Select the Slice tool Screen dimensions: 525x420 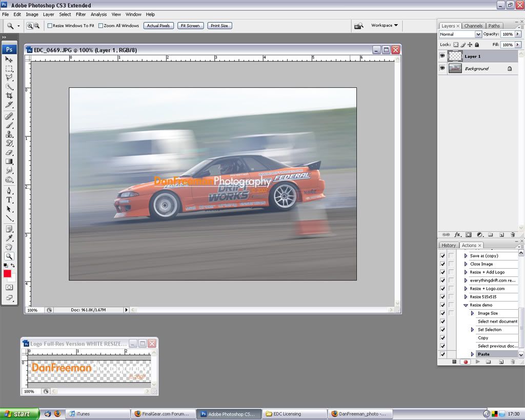[9, 105]
